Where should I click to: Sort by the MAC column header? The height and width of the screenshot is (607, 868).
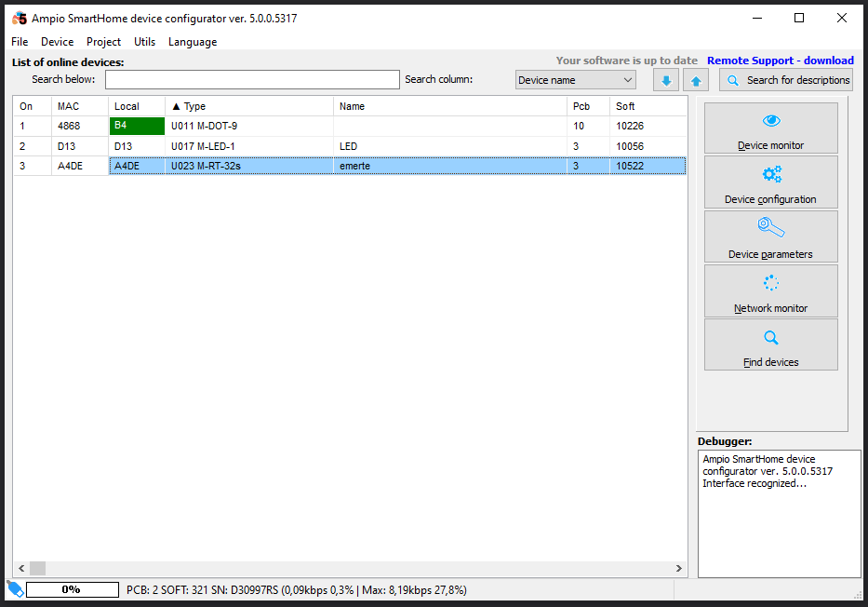tap(80, 106)
